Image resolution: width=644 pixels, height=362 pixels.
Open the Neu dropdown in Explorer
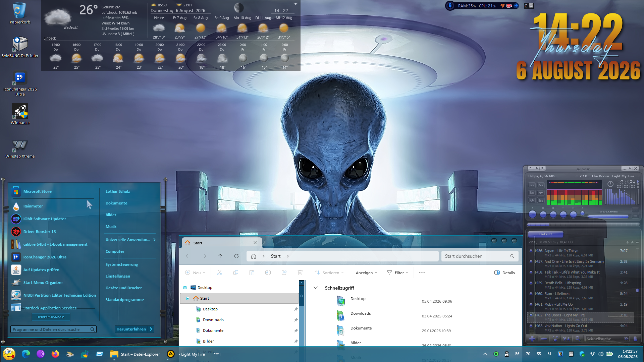[195, 273]
